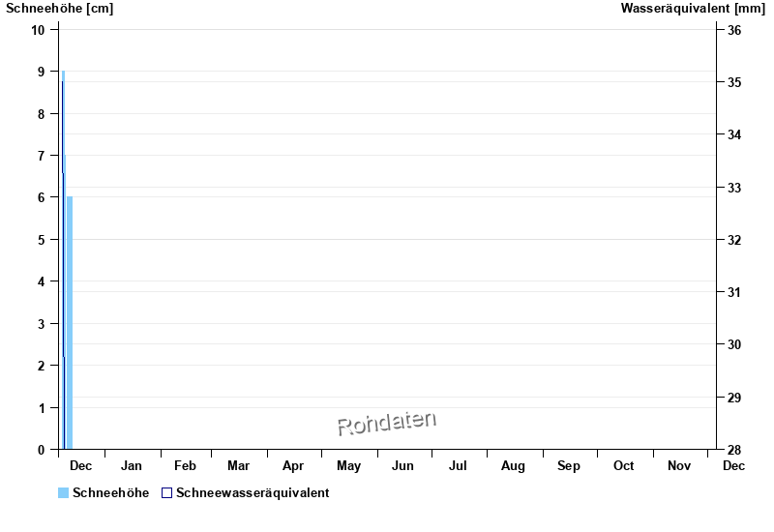774x532 pixels.
Task: Pick the Mar label on the time axis
Action: (238, 466)
